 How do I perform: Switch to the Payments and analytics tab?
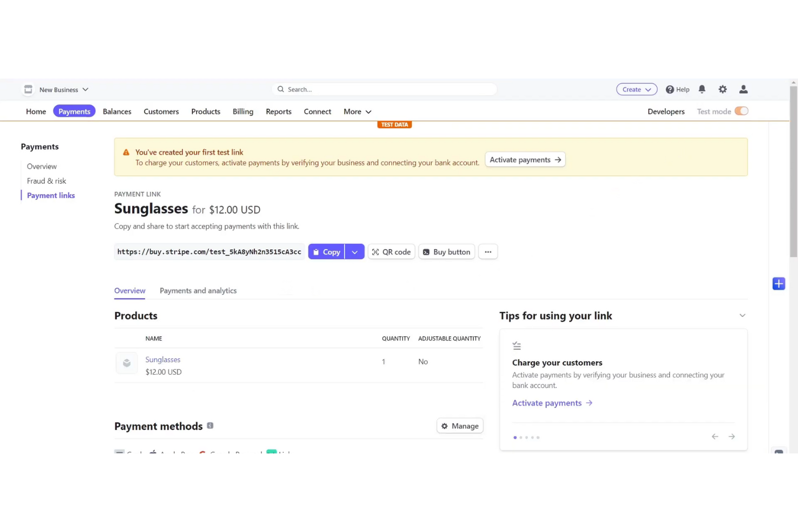[x=198, y=291]
